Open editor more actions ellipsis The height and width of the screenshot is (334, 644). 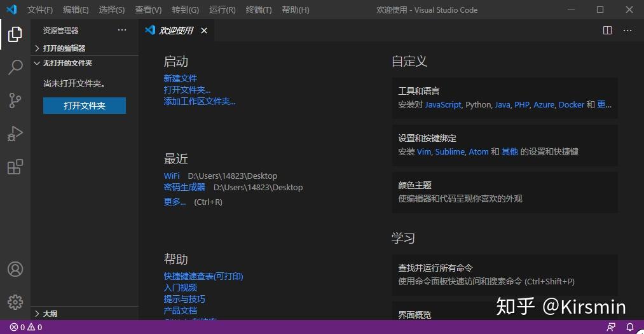coord(627,31)
